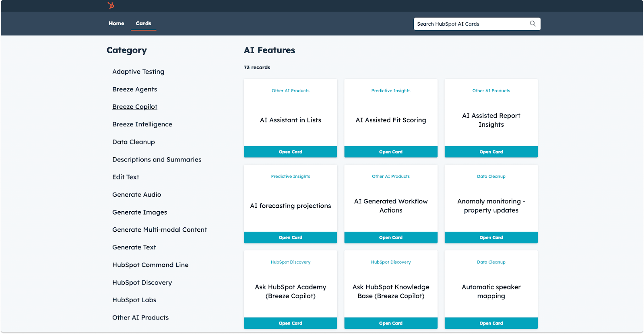Open card for AI Generated Workflow Actions
The width and height of the screenshot is (644, 334).
pos(390,237)
